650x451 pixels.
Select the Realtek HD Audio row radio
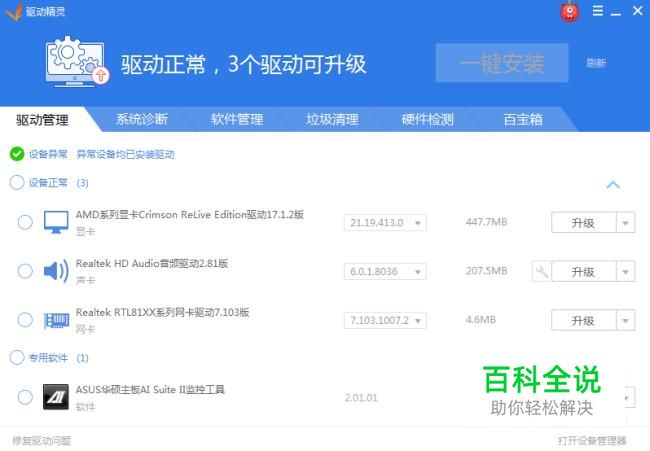pos(25,271)
